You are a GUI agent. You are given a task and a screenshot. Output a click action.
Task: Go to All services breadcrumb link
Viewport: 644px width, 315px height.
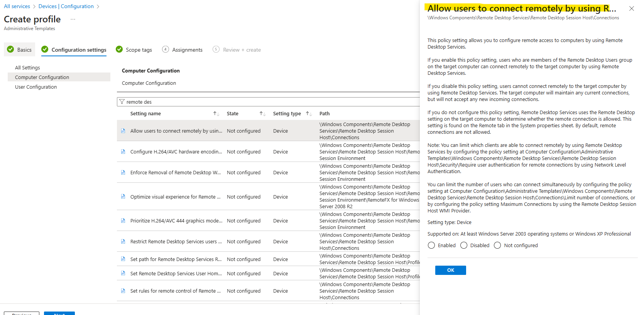click(x=17, y=6)
